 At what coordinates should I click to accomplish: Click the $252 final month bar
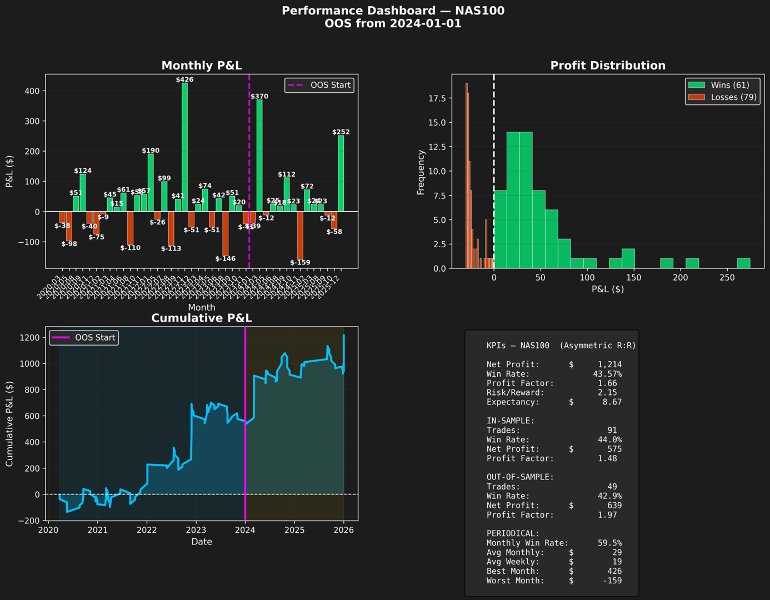tap(341, 173)
